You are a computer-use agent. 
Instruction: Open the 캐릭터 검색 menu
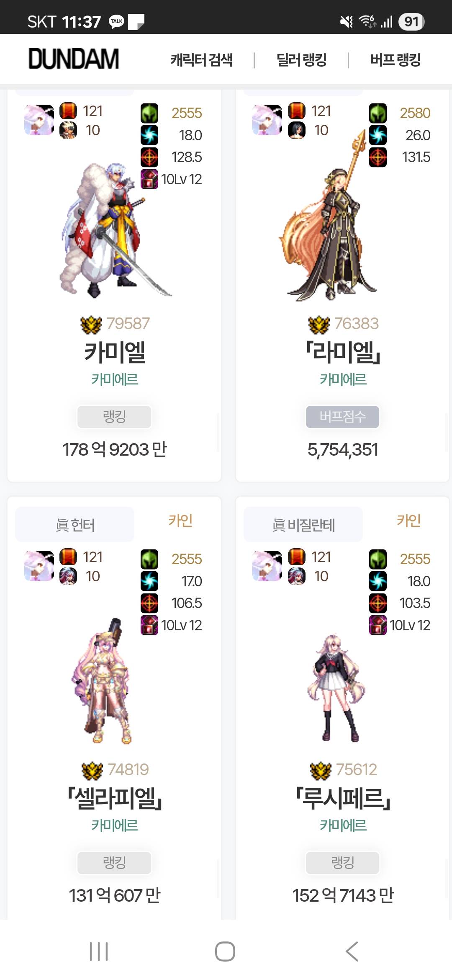pos(201,60)
